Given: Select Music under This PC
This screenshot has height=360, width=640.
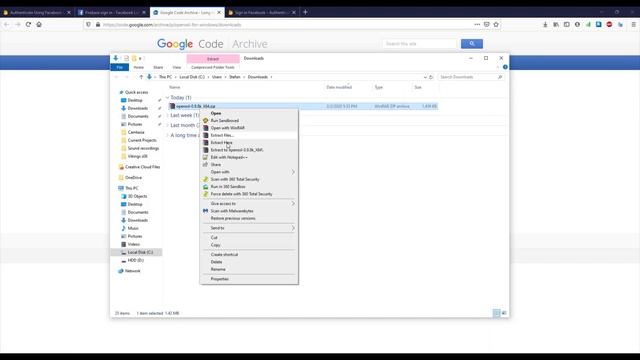Looking at the screenshot, I should [x=133, y=228].
